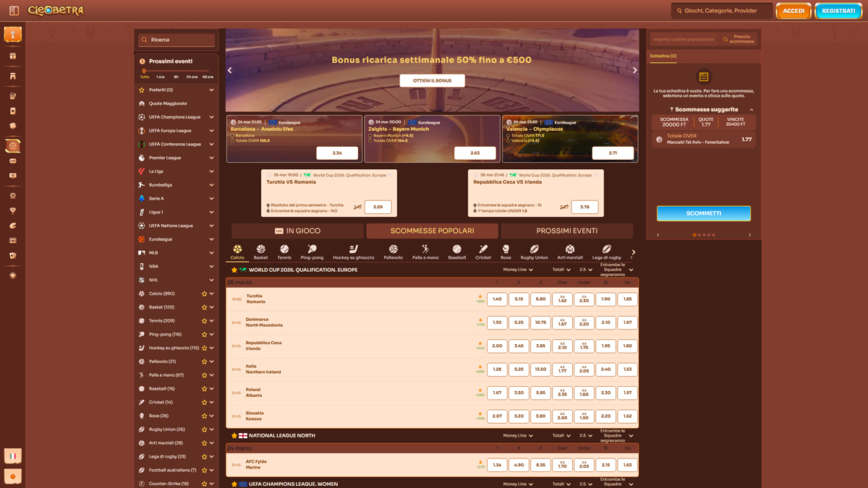Open the gift box promotions icon in sidebar
This screenshot has height=488, width=868.
point(12,56)
